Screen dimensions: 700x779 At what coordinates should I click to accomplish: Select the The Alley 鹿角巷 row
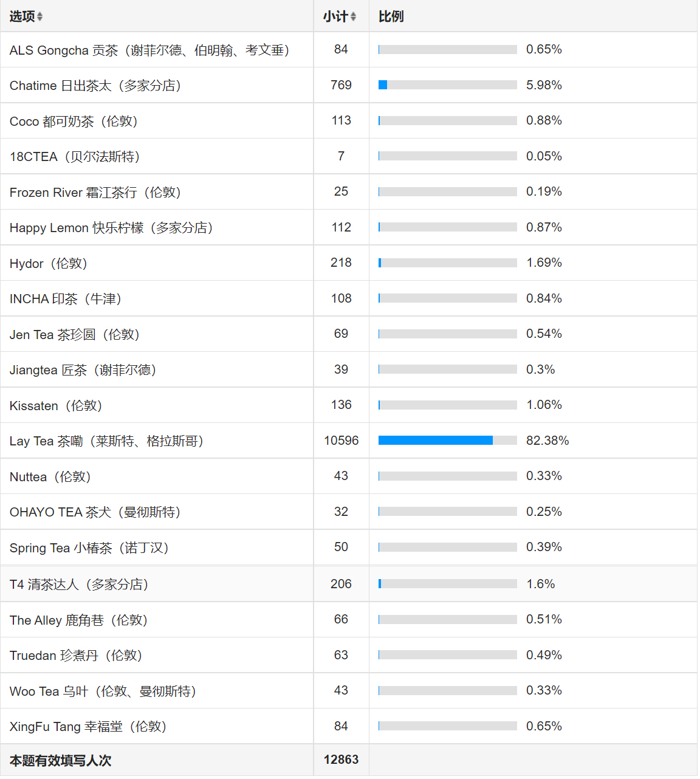[349, 620]
